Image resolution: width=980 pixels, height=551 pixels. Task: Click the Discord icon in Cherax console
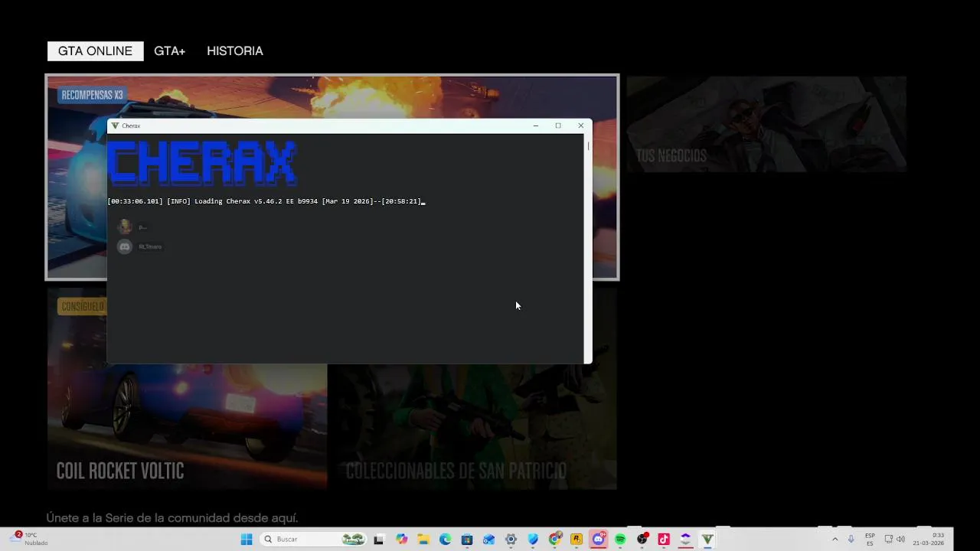point(124,246)
